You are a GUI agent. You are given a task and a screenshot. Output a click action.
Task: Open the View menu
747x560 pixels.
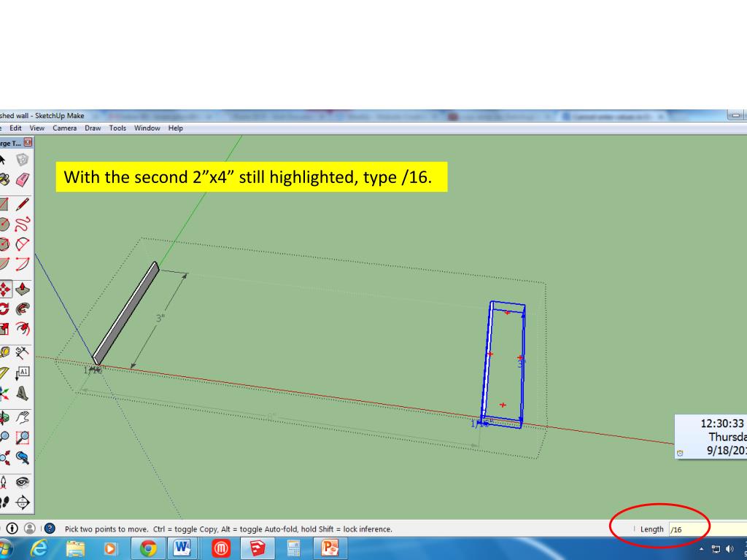tap(36, 128)
